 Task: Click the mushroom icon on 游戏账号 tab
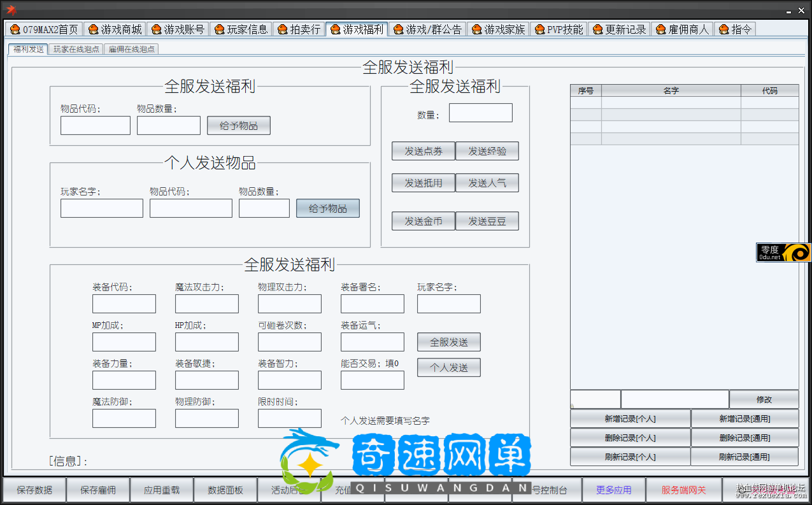click(x=156, y=29)
